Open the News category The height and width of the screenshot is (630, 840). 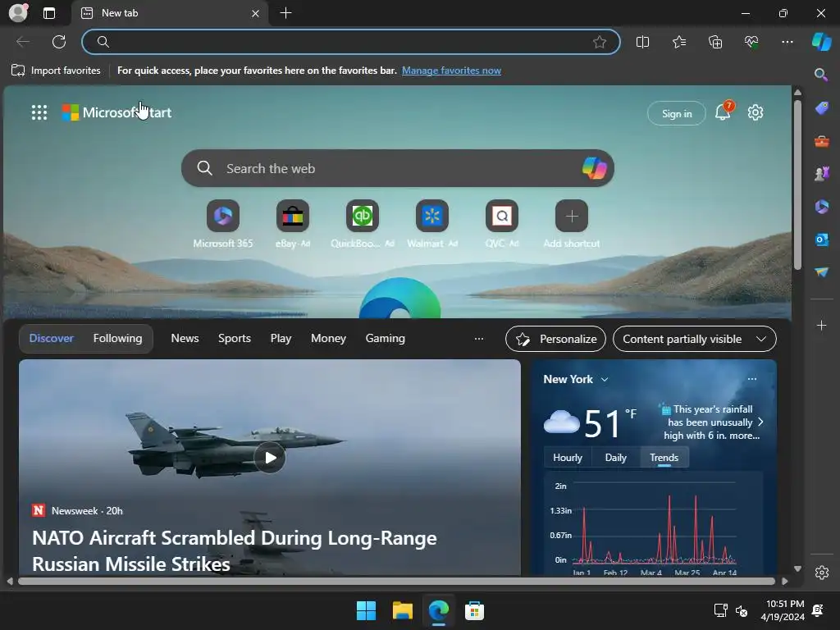pos(185,339)
